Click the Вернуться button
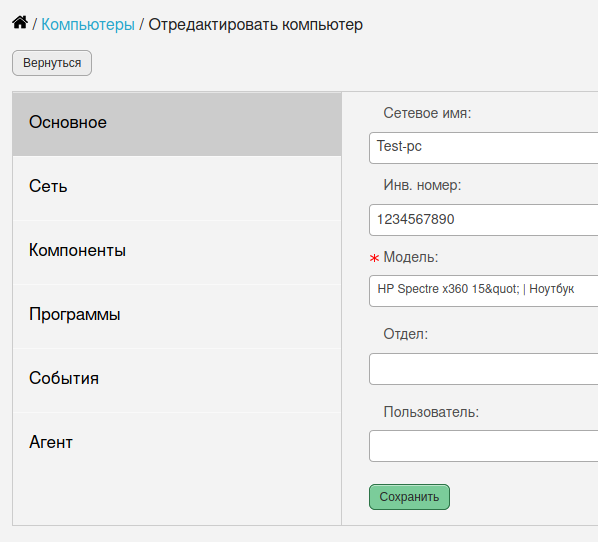Image resolution: width=598 pixels, height=542 pixels. 52,63
